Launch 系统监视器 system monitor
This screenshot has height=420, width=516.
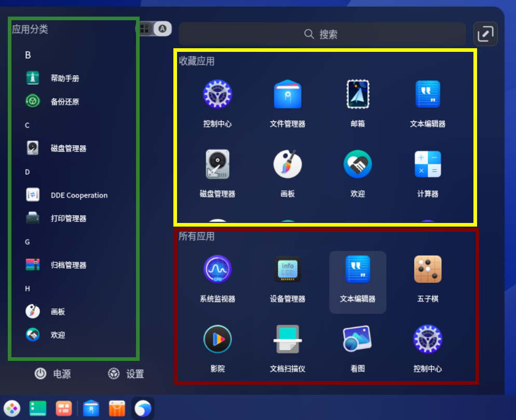point(217,278)
